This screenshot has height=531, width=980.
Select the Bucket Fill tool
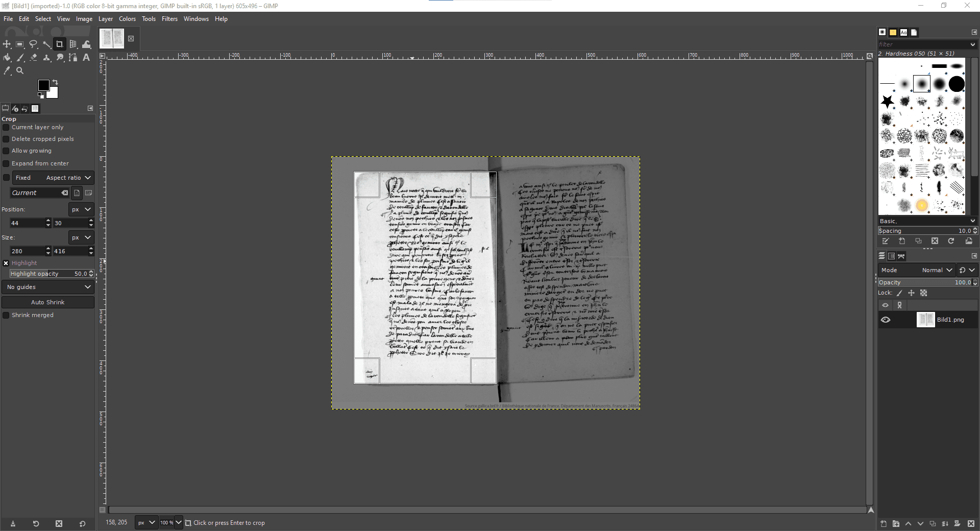7,58
